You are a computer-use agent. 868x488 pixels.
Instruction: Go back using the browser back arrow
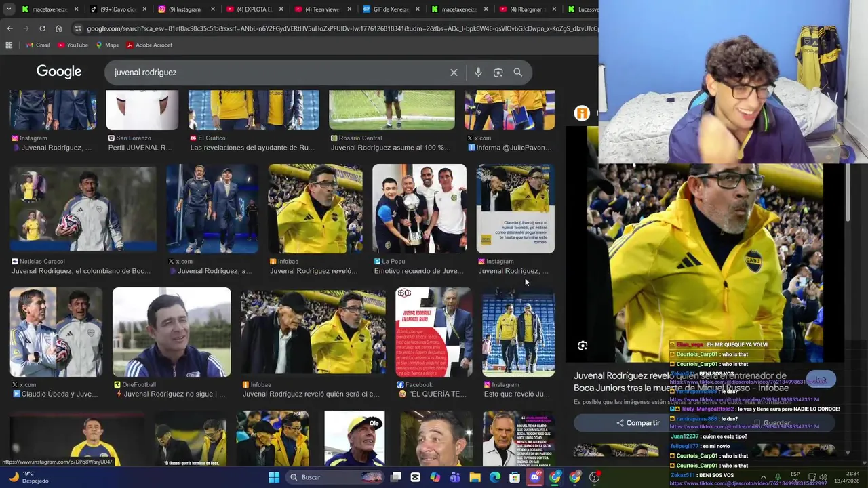9,28
